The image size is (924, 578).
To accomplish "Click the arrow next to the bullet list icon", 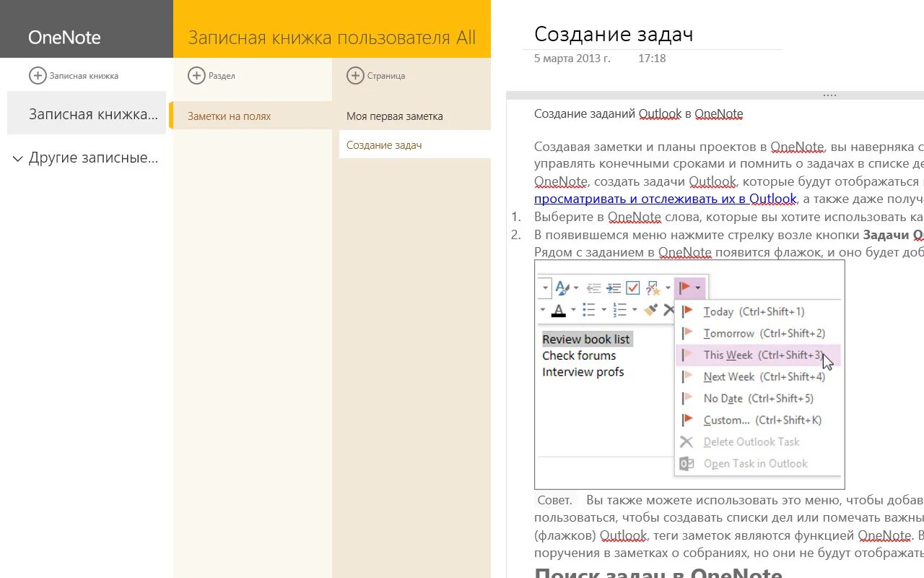I will (603, 311).
